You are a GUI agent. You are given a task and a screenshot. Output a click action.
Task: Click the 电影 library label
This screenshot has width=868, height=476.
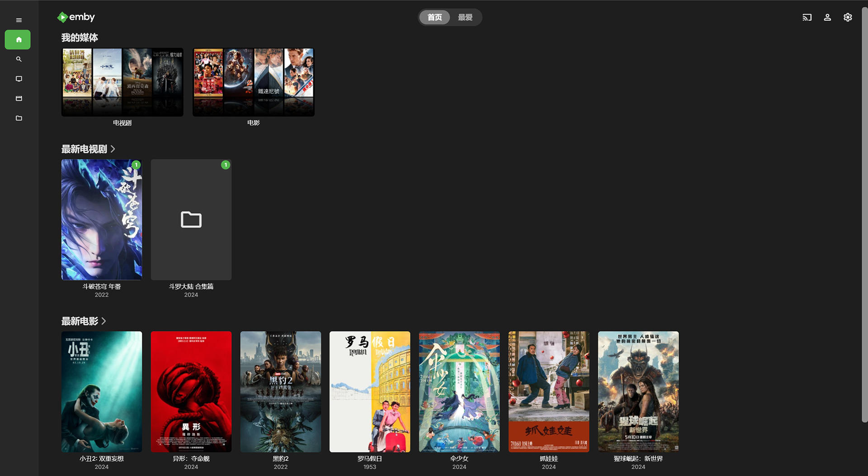(x=254, y=123)
